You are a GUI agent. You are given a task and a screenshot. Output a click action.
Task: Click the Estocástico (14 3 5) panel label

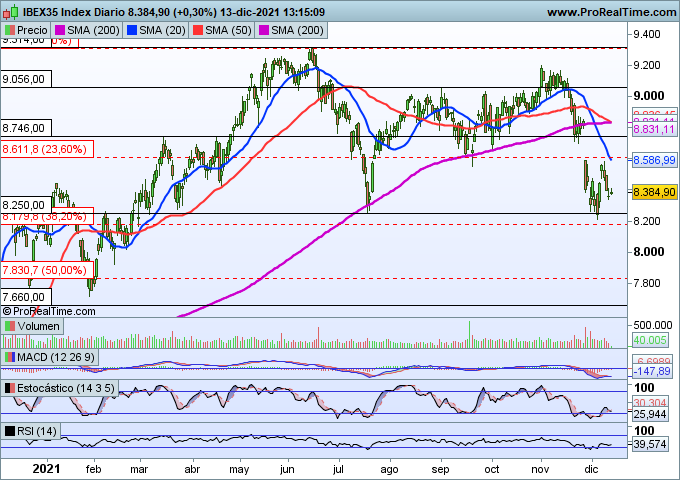tap(65, 388)
